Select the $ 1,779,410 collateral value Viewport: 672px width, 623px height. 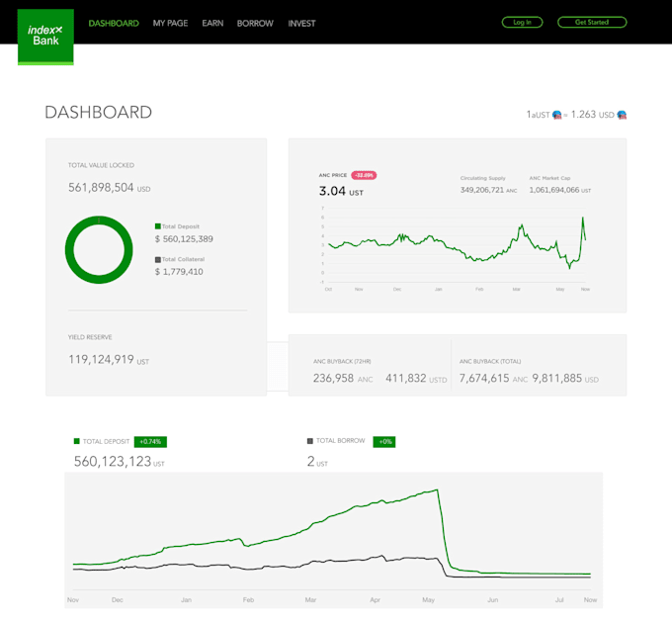(x=179, y=271)
